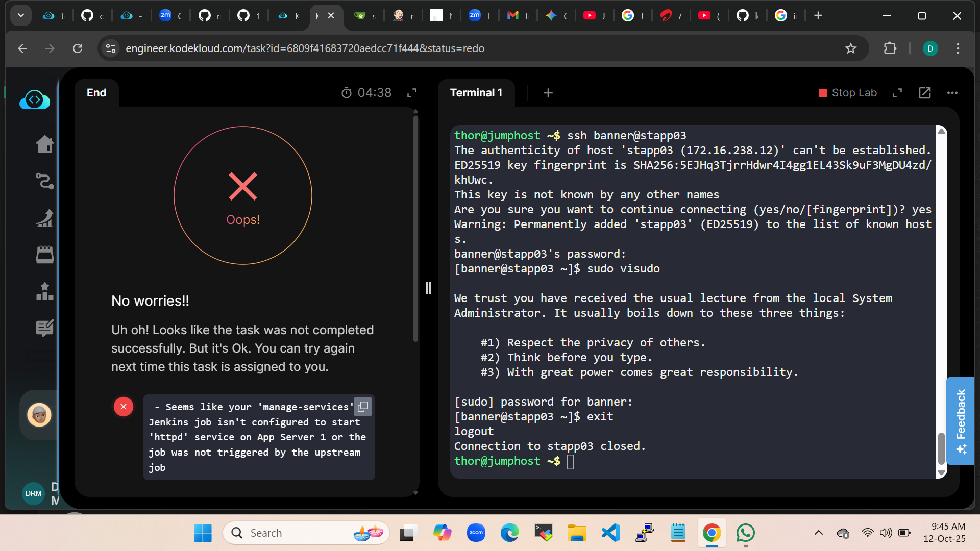Image resolution: width=980 pixels, height=551 pixels.
Task: Show hidden system tray icons chevron
Action: pyautogui.click(x=819, y=533)
